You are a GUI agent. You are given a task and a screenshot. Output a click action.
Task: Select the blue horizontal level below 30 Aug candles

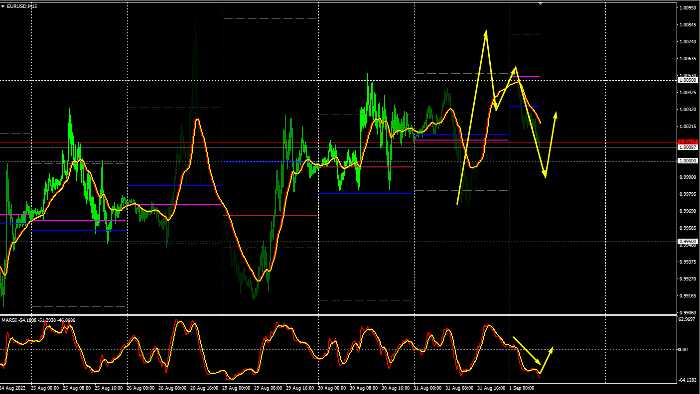pos(366,193)
